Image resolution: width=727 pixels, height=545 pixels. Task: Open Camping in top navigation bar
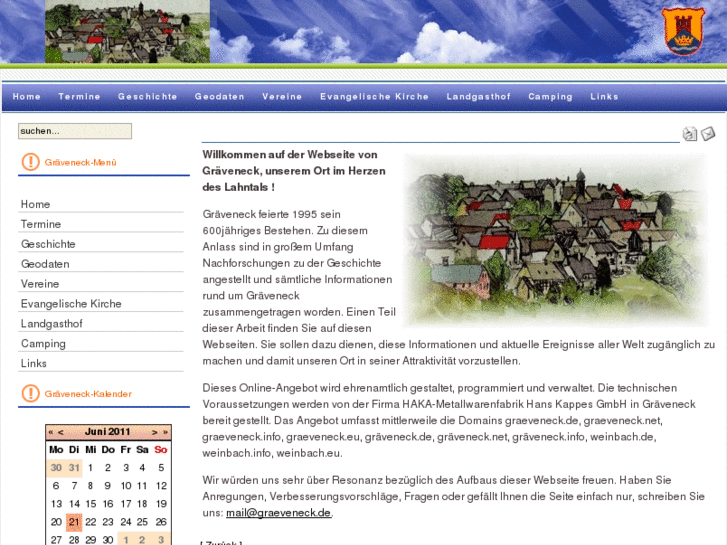(550, 96)
